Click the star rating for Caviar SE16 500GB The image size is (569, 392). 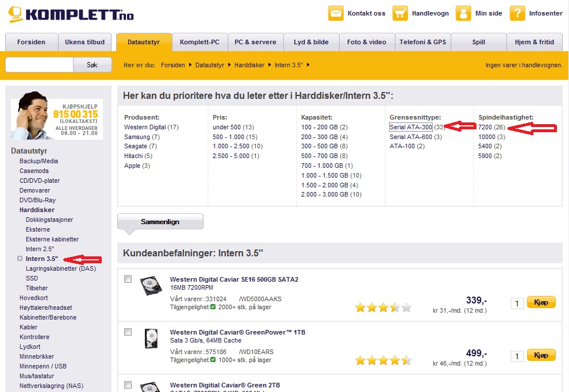tap(383, 308)
